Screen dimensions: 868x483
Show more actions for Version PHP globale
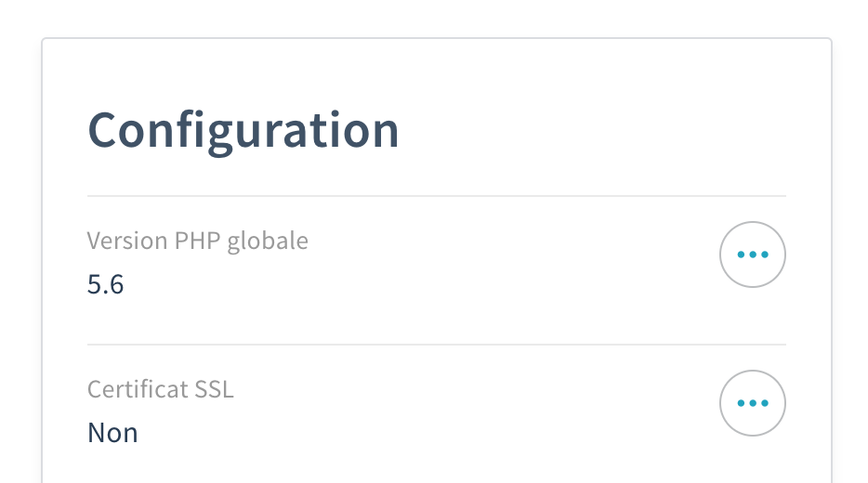coord(753,255)
